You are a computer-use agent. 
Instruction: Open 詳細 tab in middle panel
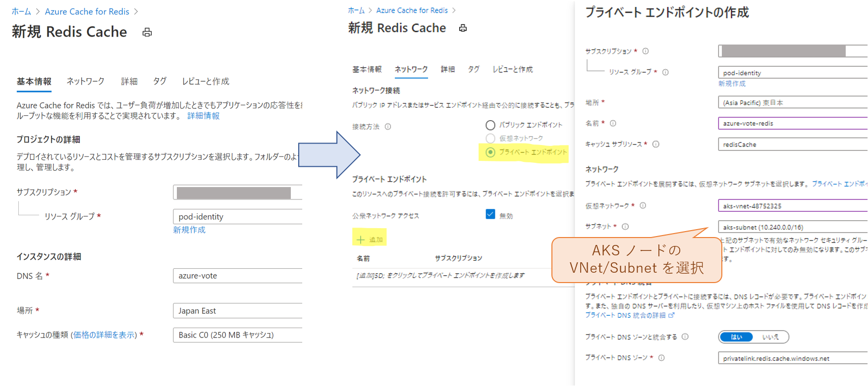pyautogui.click(x=448, y=69)
